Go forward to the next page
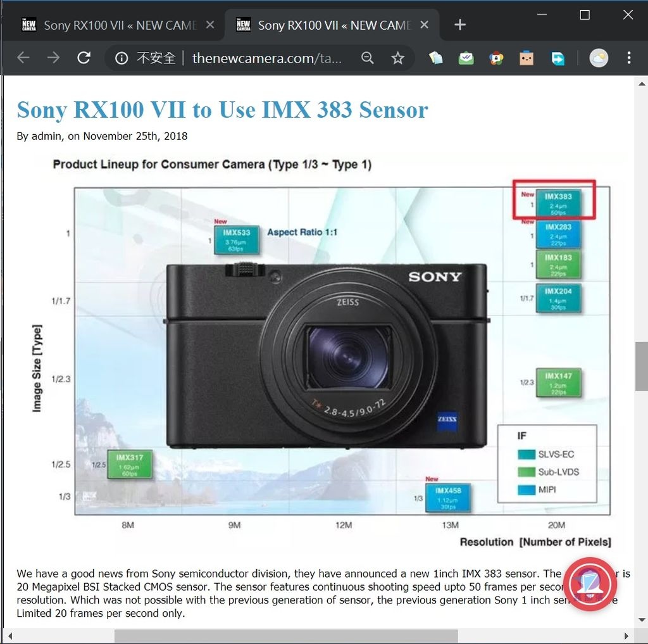 pos(53,58)
